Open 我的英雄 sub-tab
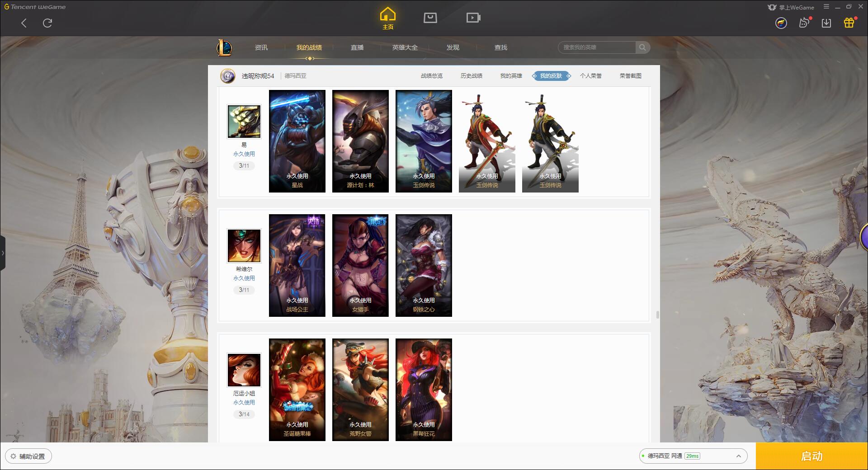Screen dimensions: 868x470 (511, 76)
